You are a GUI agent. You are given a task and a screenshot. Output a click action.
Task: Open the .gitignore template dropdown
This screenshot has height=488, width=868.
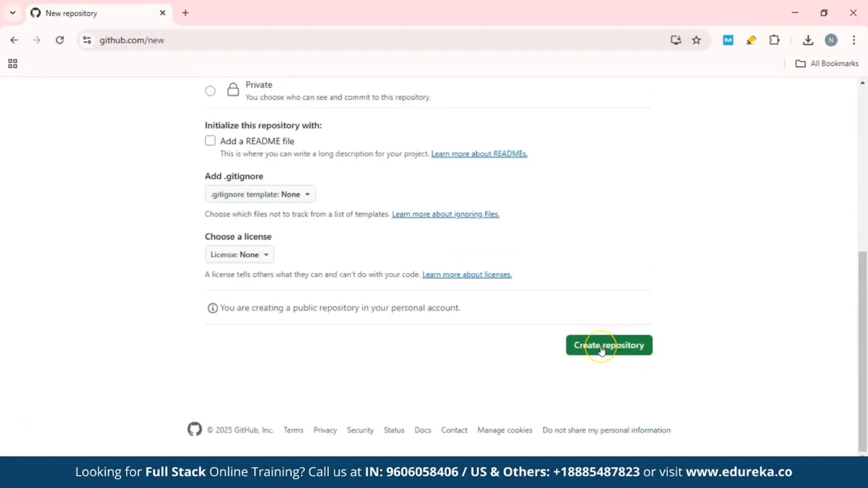coord(260,194)
